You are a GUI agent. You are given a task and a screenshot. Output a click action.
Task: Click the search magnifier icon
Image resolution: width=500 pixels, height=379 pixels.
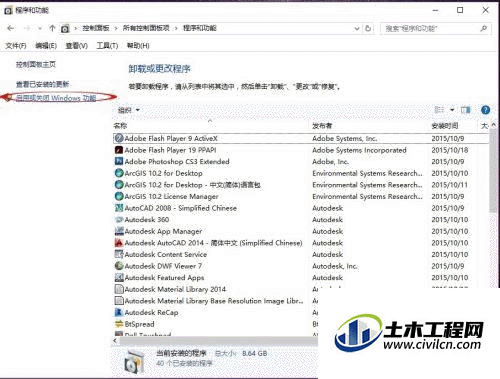pyautogui.click(x=484, y=29)
